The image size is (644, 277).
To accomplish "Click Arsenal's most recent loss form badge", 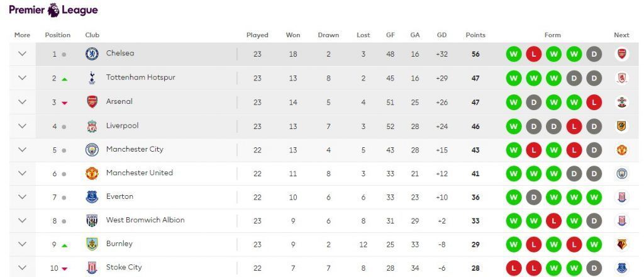I will tap(594, 102).
